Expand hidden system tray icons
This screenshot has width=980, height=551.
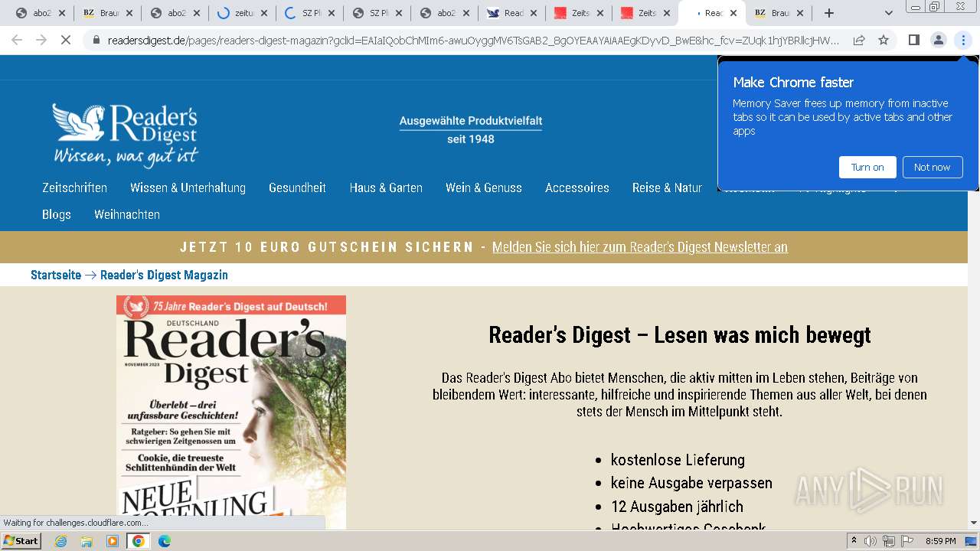854,541
